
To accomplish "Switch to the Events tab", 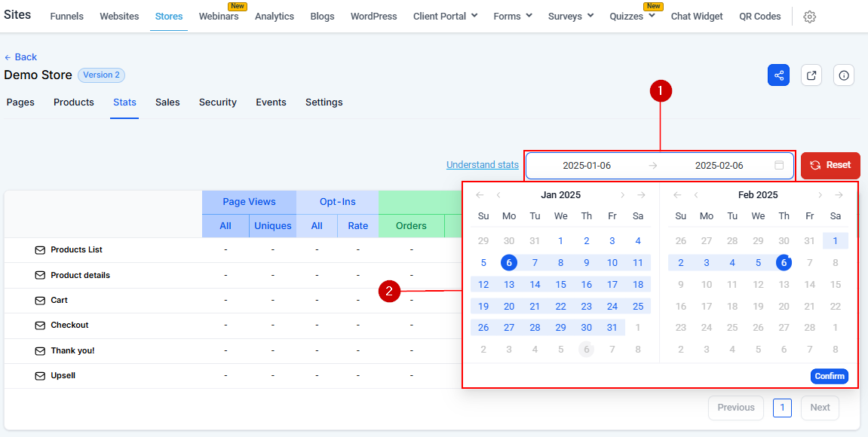I will click(271, 102).
